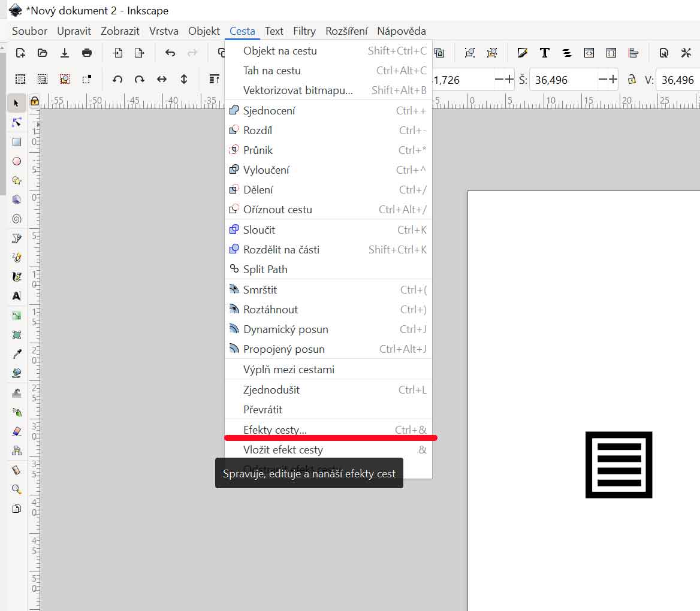The height and width of the screenshot is (611, 700).
Task: Toggle the width/height ratio lock
Action: 631,79
